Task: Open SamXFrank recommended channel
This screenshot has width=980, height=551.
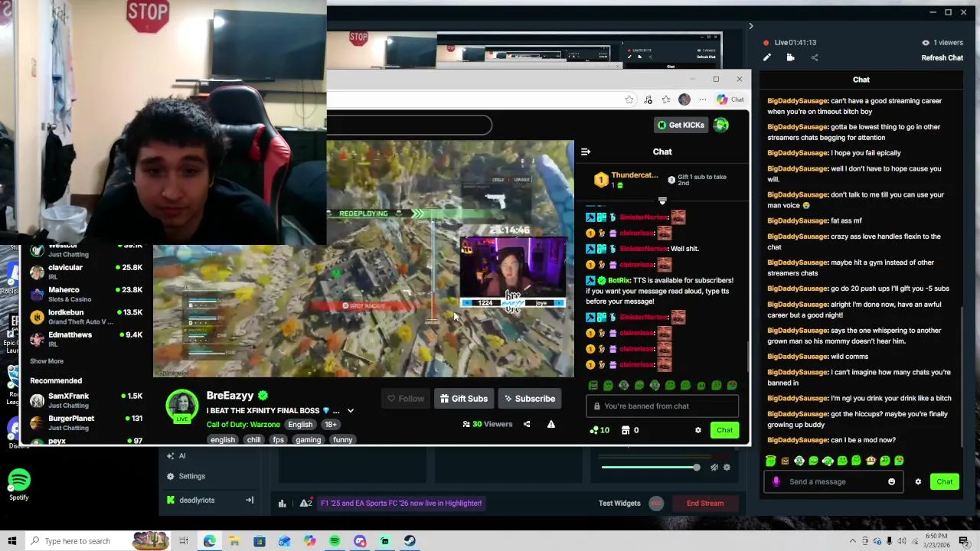Action: click(x=85, y=400)
